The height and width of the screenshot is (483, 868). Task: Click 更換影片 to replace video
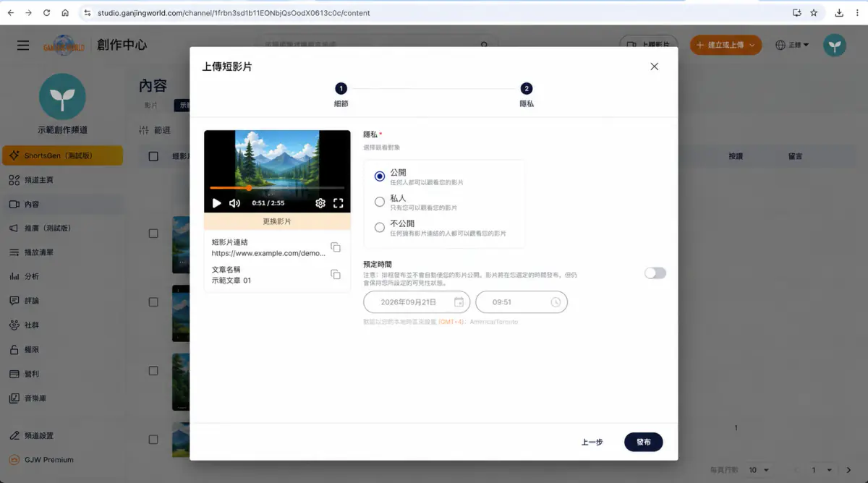pos(277,221)
